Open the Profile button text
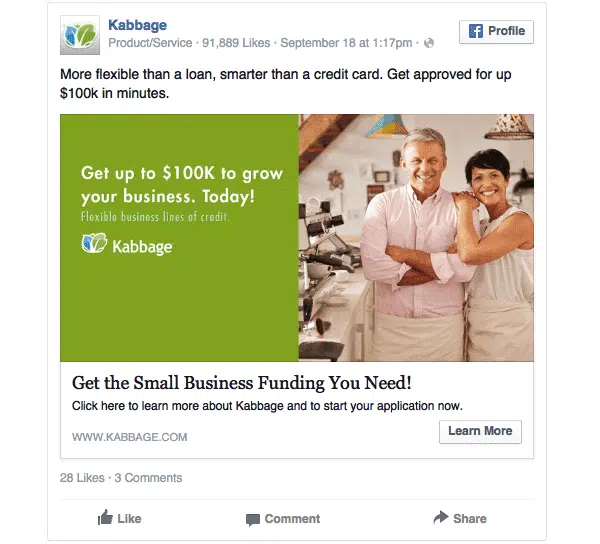Screen dimensions: 600x544 506,31
